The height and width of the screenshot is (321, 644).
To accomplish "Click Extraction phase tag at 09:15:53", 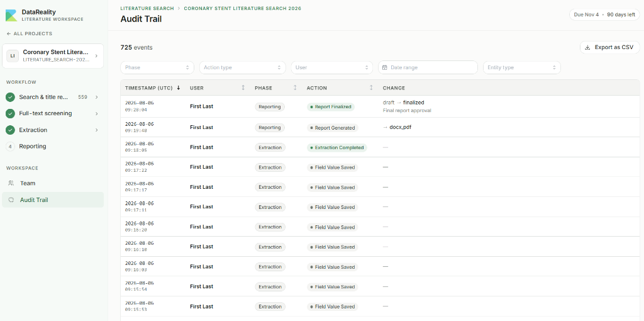I will pos(270,307).
